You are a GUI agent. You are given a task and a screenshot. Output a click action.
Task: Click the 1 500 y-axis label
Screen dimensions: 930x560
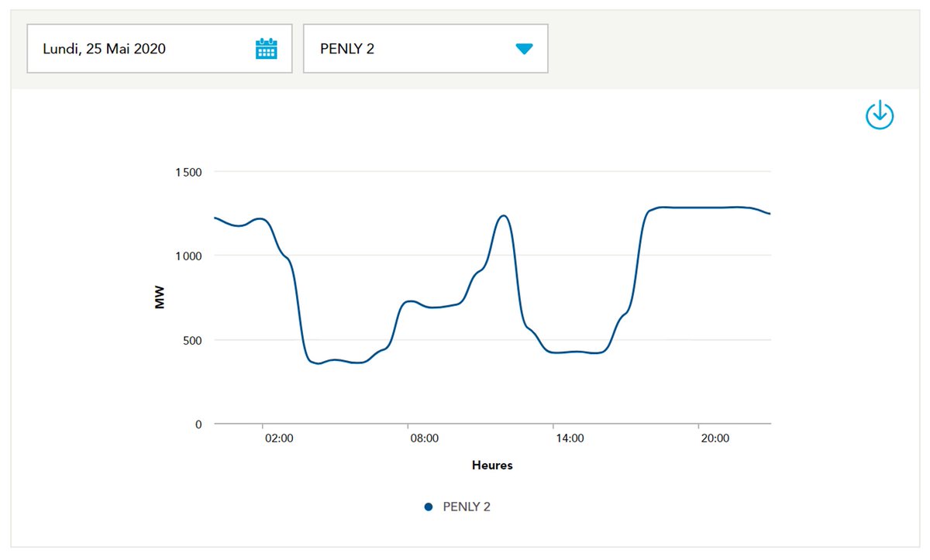tap(186, 172)
